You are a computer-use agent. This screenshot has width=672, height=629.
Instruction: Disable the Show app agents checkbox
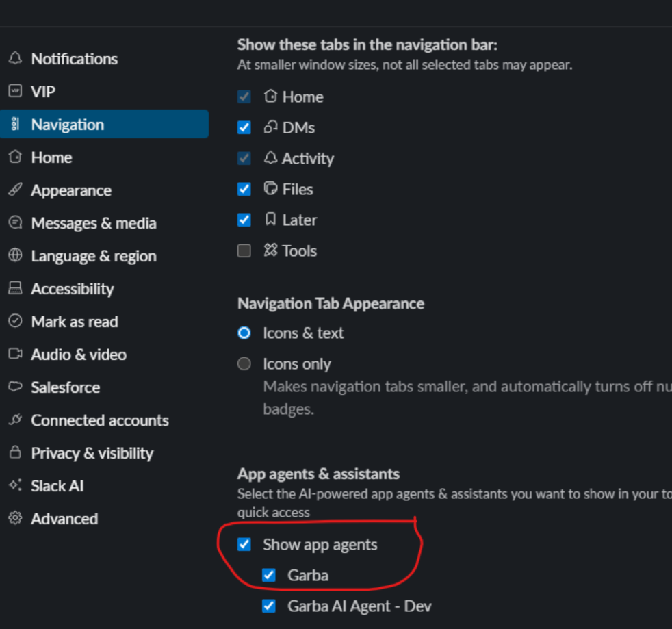point(244,545)
